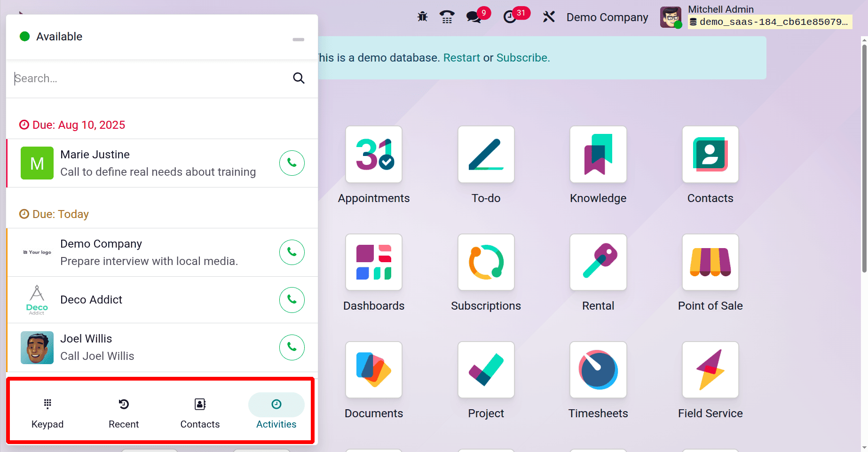Switch to the Keypad tab
868x452 pixels.
[47, 411]
